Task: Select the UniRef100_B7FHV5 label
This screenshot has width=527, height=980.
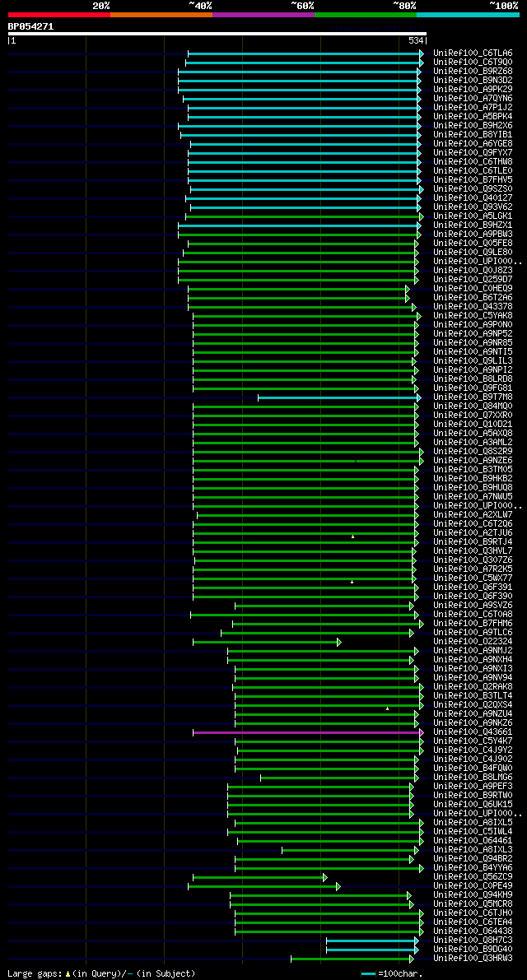Action: (473, 180)
